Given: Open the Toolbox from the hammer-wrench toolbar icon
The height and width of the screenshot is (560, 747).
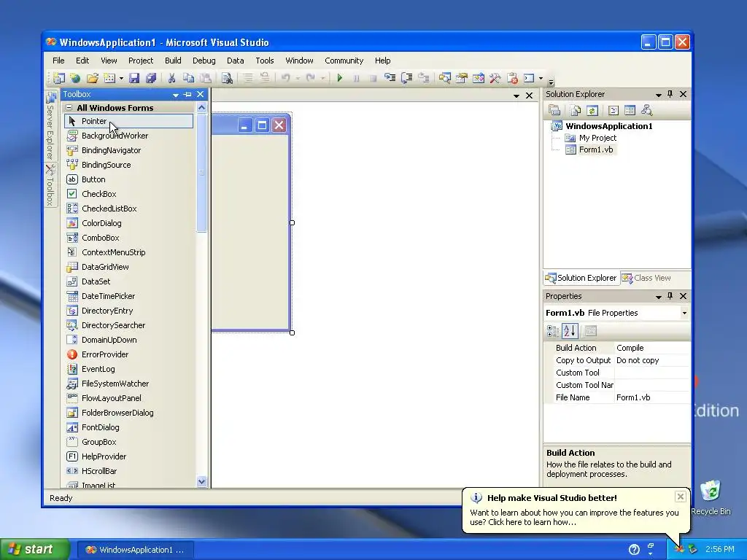Looking at the screenshot, I should click(x=495, y=77).
